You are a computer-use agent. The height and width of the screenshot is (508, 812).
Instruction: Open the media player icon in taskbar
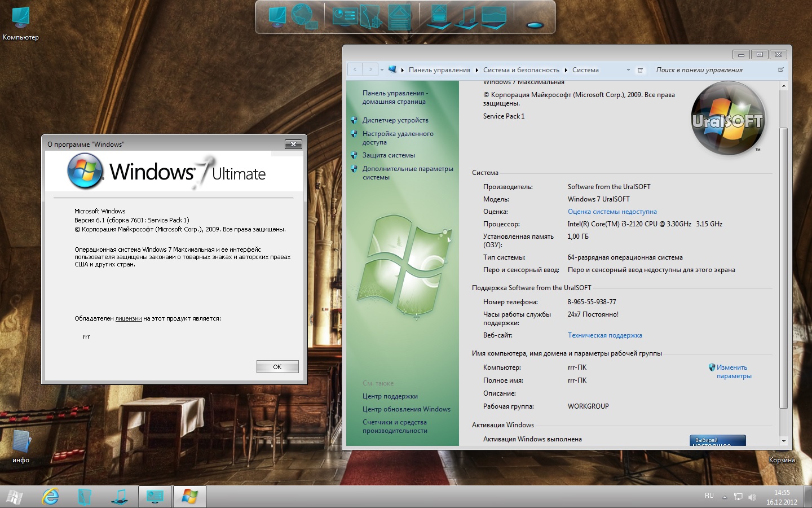(x=120, y=497)
